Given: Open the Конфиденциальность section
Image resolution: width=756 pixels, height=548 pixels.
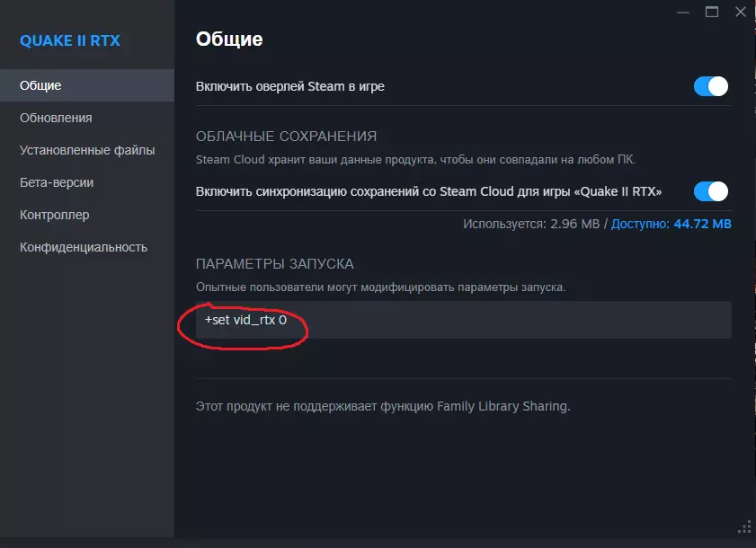Looking at the screenshot, I should (84, 247).
